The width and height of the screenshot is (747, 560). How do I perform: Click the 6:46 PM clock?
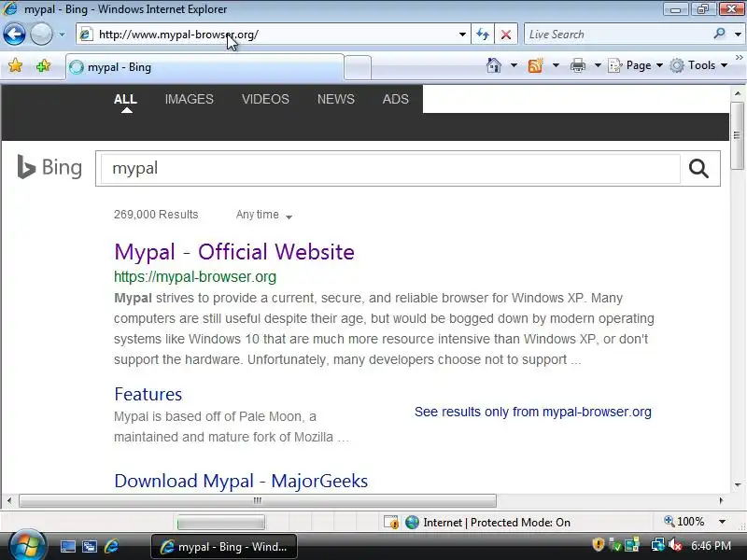pos(711,546)
